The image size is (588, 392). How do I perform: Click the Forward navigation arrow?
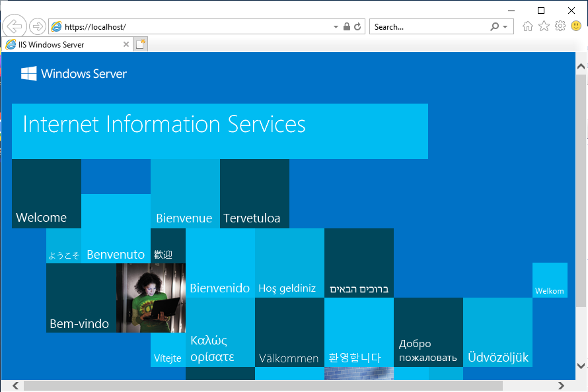(x=38, y=26)
